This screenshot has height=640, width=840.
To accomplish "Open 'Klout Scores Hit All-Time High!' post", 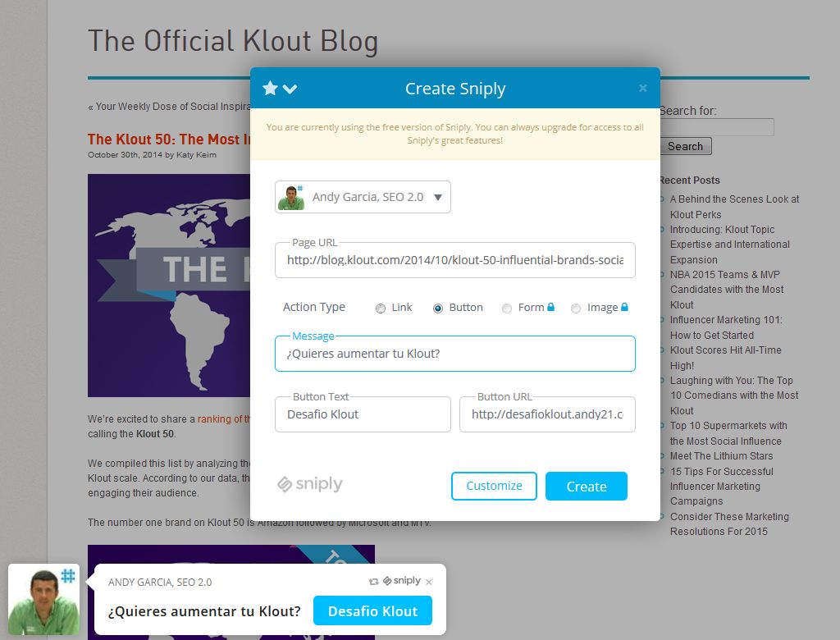I will pyautogui.click(x=725, y=358).
